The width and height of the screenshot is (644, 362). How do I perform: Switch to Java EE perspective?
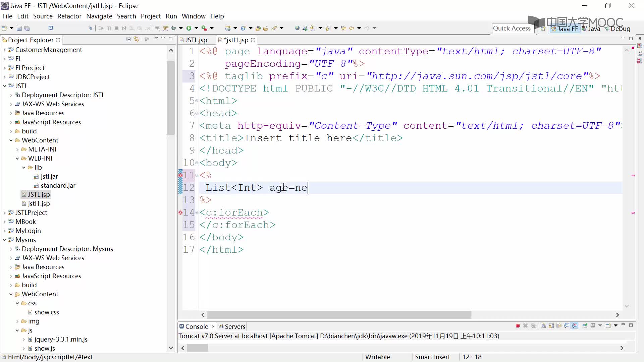565,29
